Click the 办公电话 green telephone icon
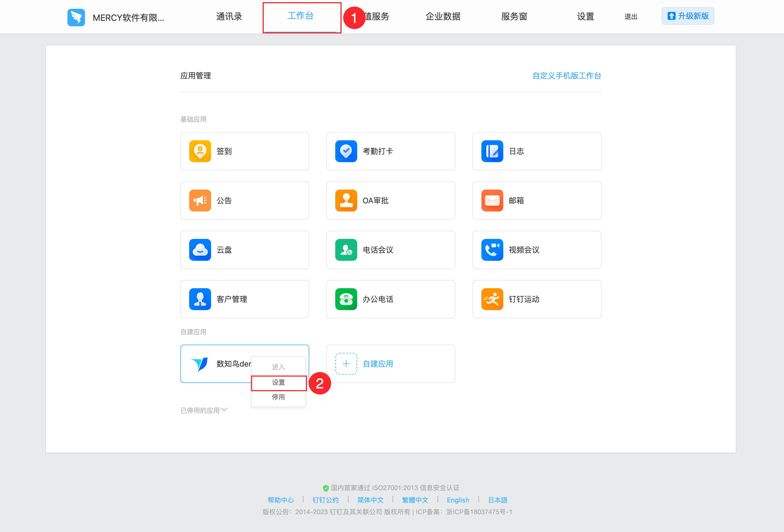This screenshot has height=532, width=784. (346, 299)
